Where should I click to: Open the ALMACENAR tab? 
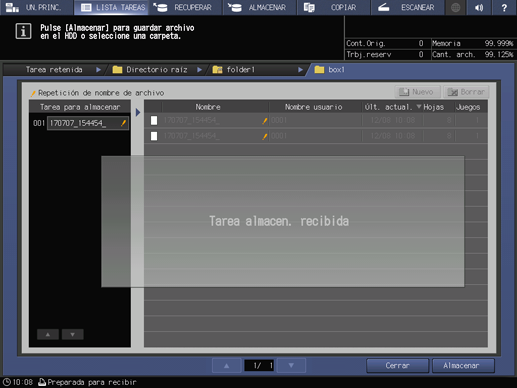pos(260,7)
